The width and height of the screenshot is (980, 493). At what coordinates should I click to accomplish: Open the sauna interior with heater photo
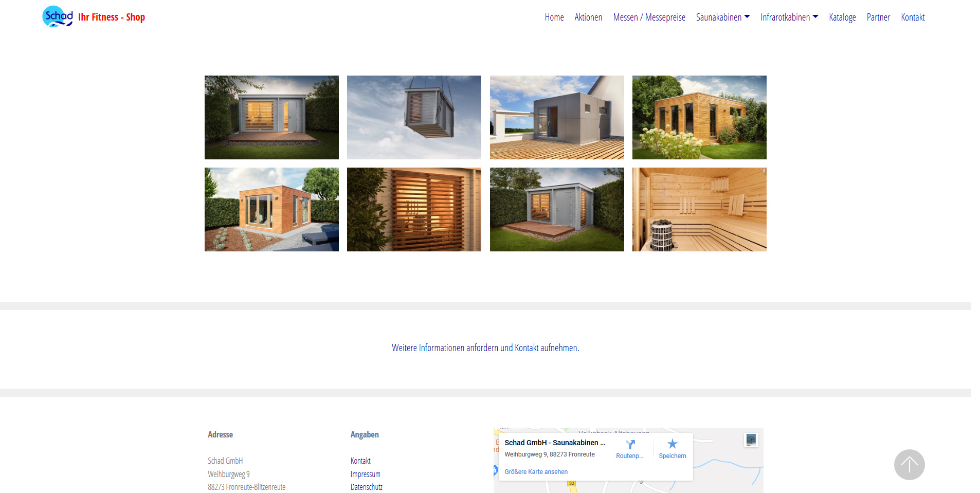point(699,209)
